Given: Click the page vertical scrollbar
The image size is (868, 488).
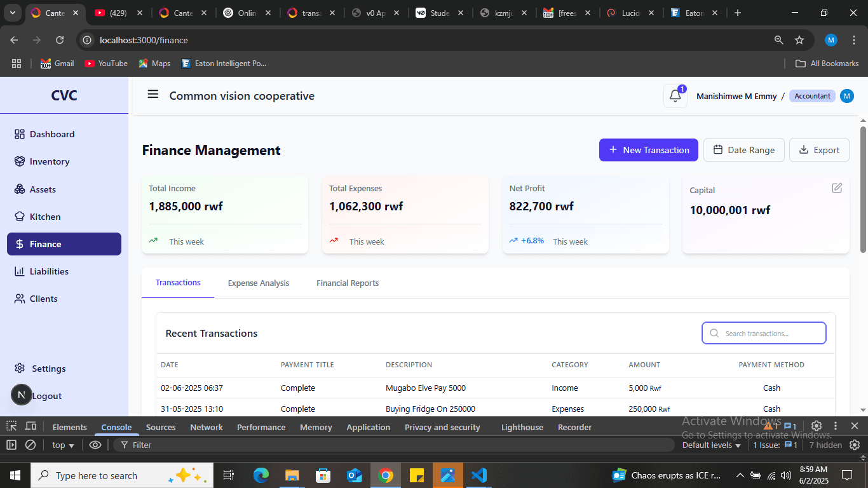Looking at the screenshot, I should click(863, 191).
